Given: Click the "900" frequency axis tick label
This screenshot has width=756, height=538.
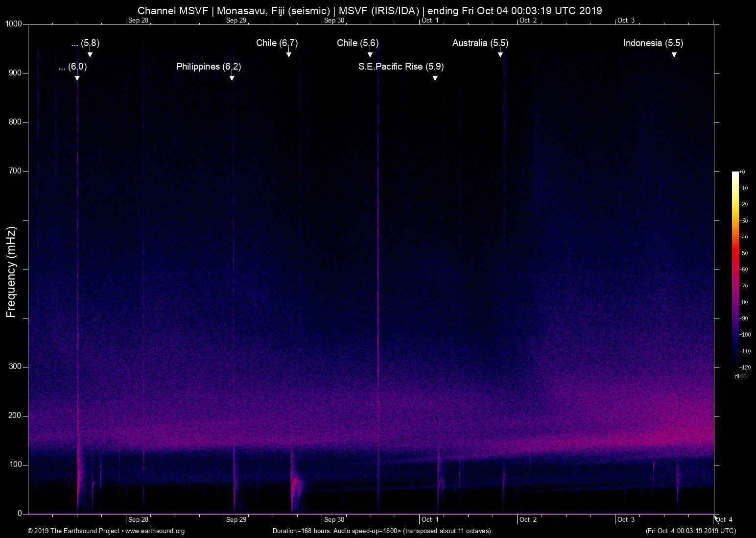Looking at the screenshot, I should [16, 73].
